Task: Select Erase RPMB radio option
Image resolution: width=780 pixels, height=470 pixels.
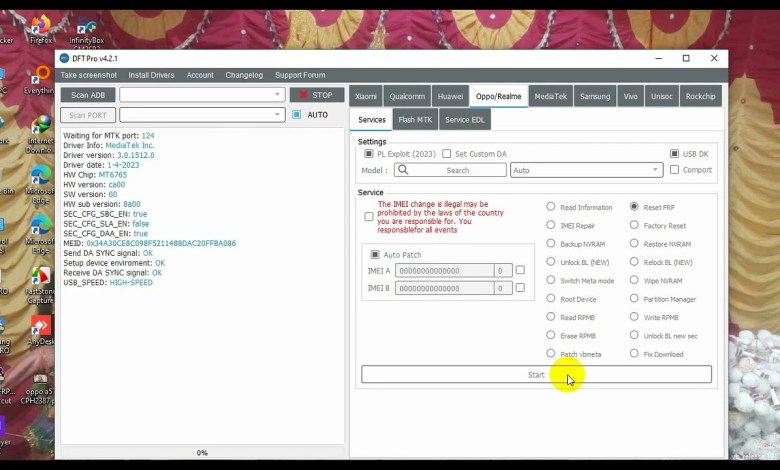Action: [551, 335]
